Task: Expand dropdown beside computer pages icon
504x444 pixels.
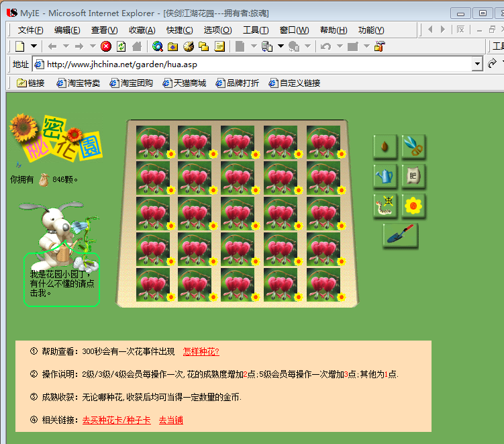Action: pyautogui.click(x=281, y=46)
